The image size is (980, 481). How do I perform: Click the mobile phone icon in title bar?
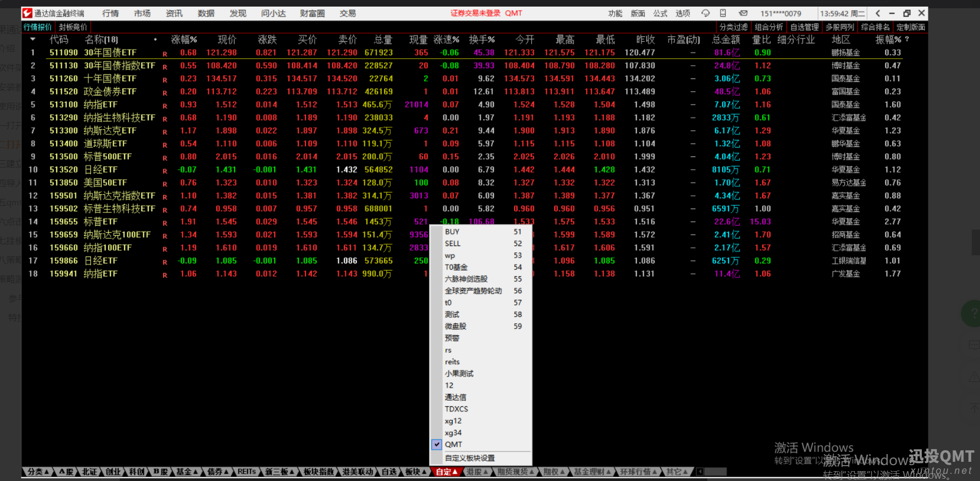tap(723, 13)
